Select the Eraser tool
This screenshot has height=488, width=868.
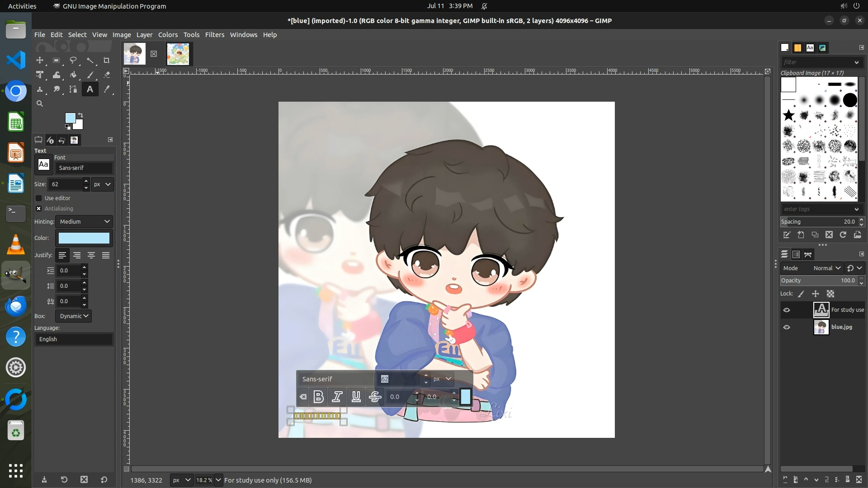pyautogui.click(x=107, y=75)
